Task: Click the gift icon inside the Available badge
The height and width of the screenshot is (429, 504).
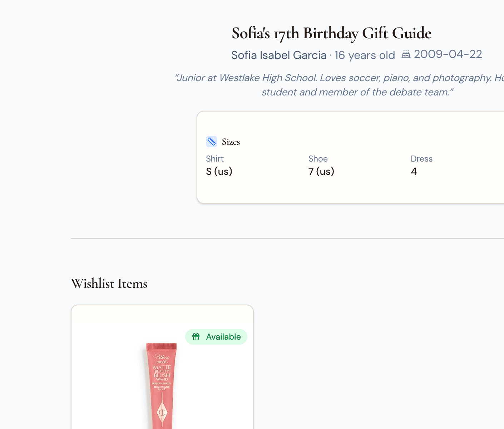Action: click(x=196, y=336)
